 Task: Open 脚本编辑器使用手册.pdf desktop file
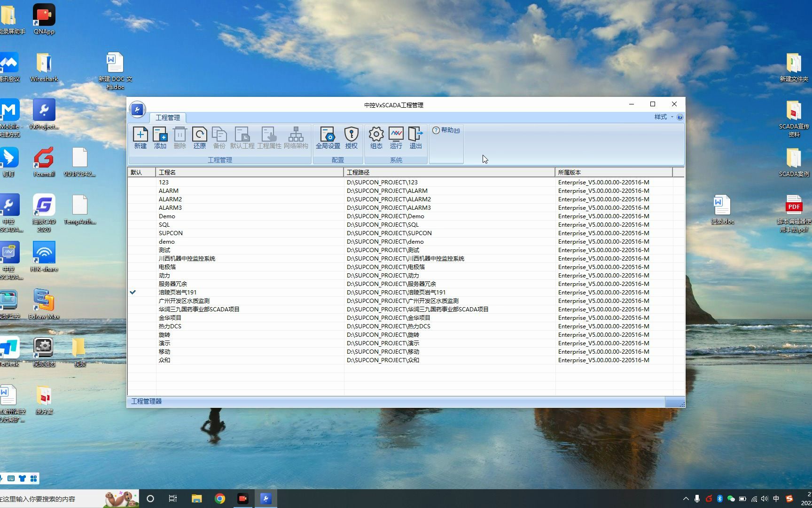pos(794,214)
